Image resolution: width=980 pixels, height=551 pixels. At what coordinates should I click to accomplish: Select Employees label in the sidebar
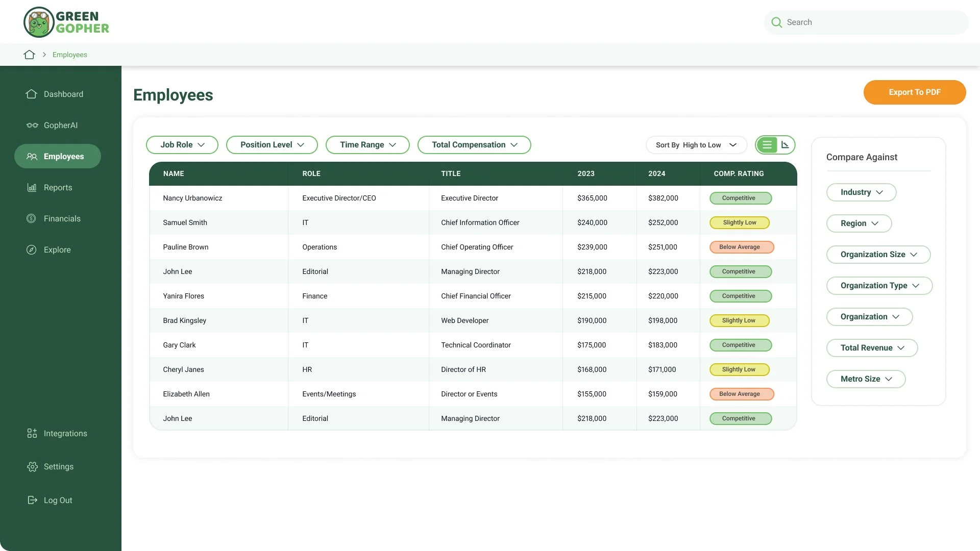coord(64,157)
